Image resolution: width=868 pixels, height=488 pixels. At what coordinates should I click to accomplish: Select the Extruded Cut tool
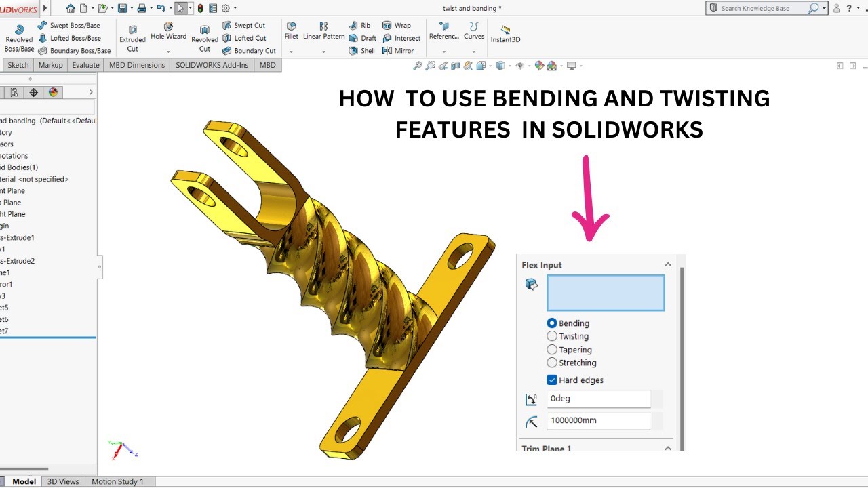point(132,39)
